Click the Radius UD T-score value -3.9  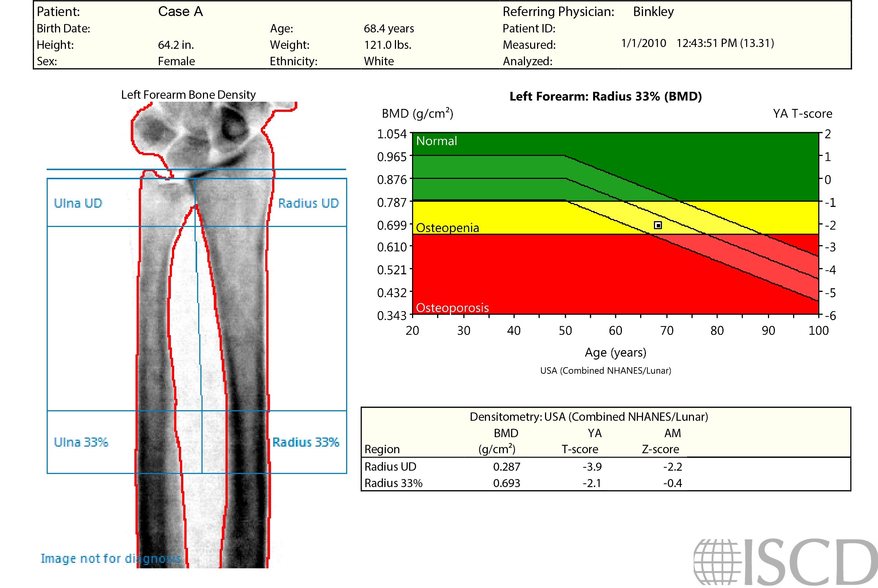pyautogui.click(x=592, y=466)
